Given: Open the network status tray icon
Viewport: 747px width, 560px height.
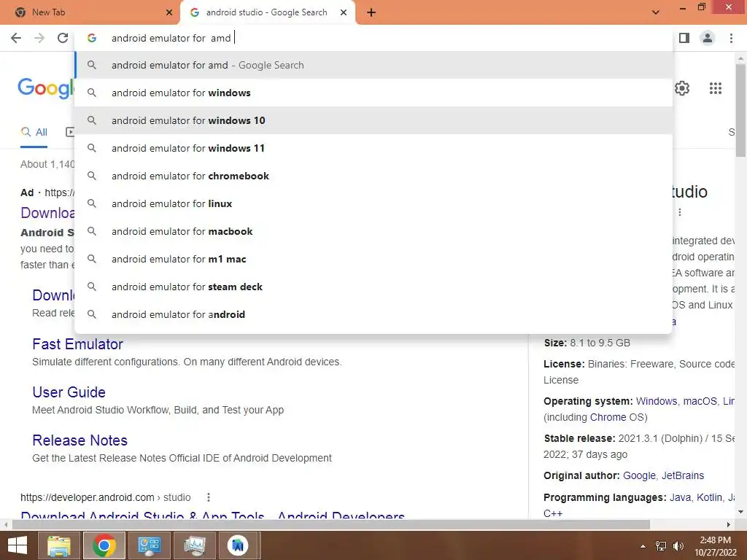Looking at the screenshot, I should tap(661, 546).
